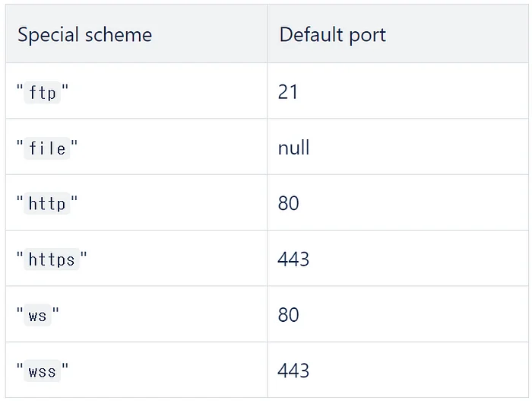The width and height of the screenshot is (532, 401).
Task: Click port value 21 for ftp
Action: pos(288,92)
